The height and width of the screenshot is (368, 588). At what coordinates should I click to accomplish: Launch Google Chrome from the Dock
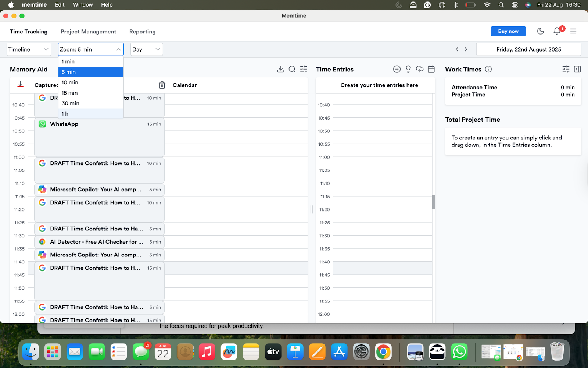point(383,352)
